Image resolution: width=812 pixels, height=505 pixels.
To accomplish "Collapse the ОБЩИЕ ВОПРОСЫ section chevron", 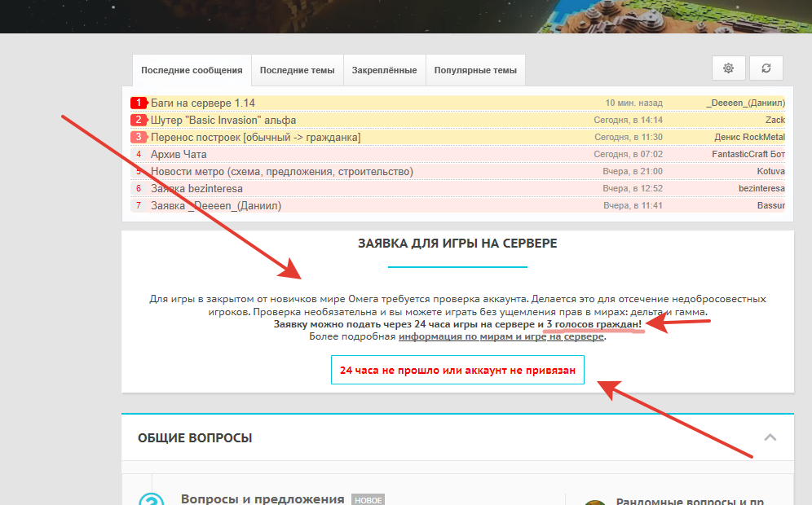I will (770, 437).
